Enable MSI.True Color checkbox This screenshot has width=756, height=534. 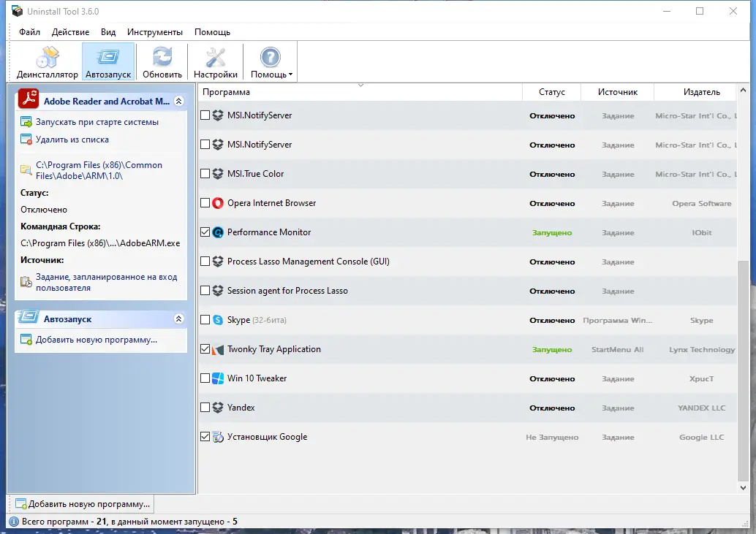click(205, 173)
